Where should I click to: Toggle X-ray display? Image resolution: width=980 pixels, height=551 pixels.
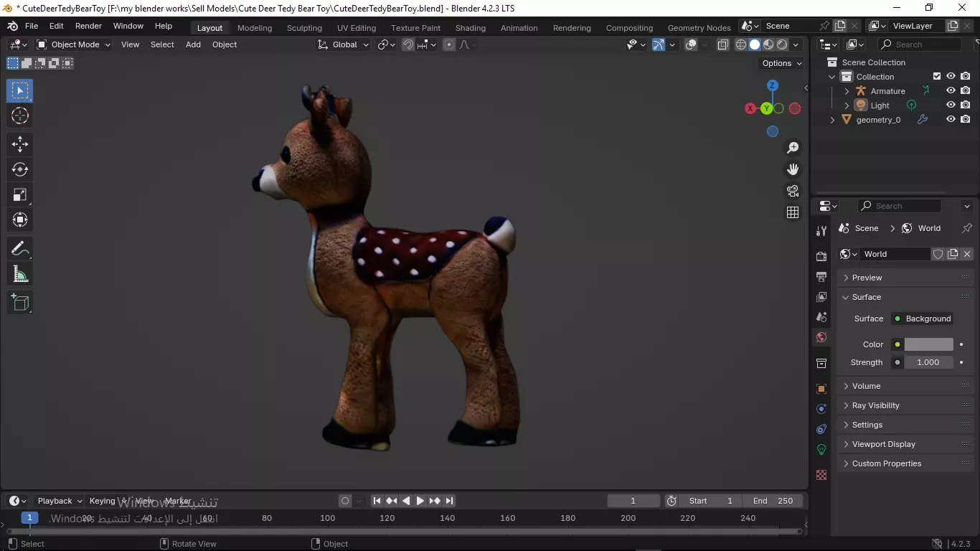point(722,44)
